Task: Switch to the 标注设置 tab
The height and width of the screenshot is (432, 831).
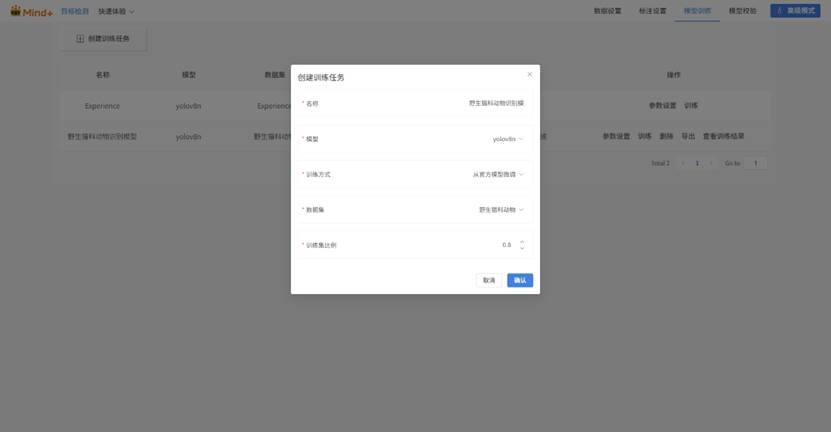Action: coord(652,11)
